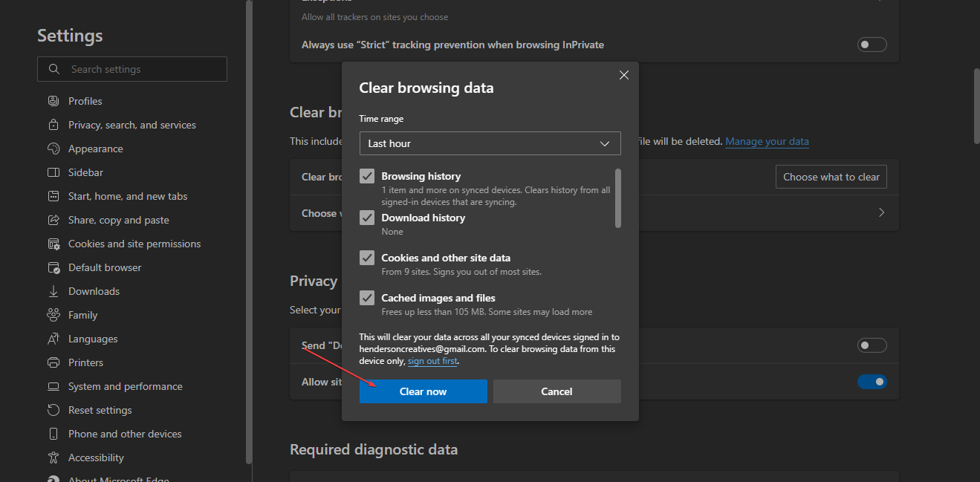Click the Reset settings icon
The image size is (980, 482).
[53, 410]
